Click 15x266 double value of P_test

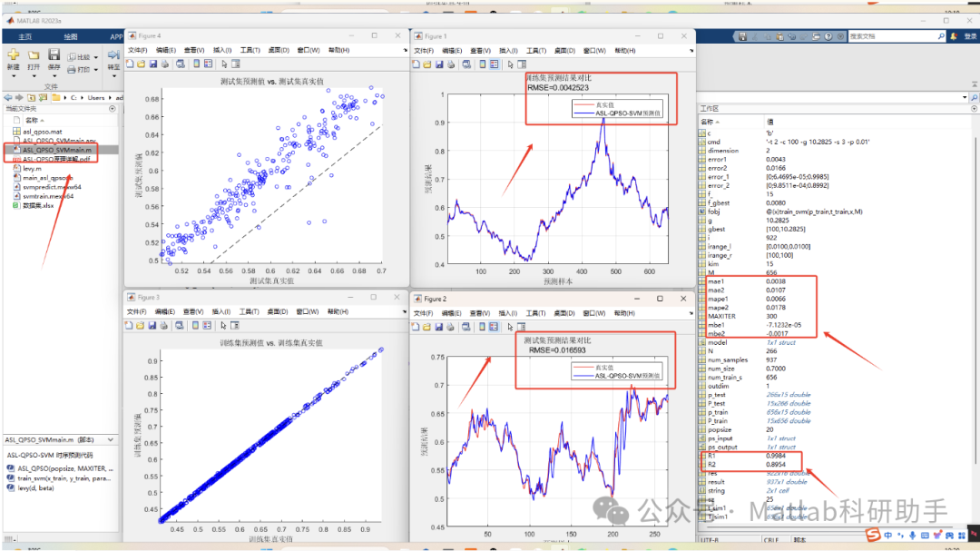(789, 404)
